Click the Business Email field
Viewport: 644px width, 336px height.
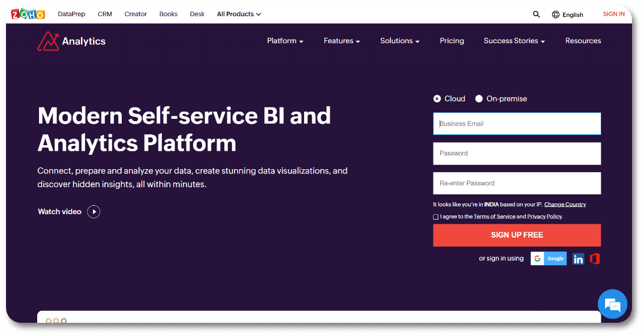pyautogui.click(x=517, y=124)
